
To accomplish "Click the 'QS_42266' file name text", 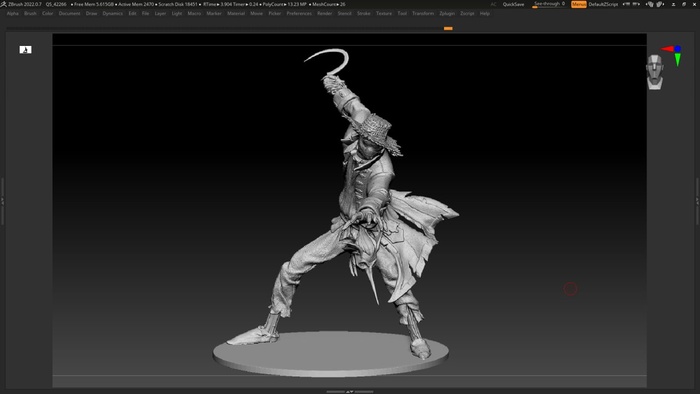I will (x=56, y=4).
